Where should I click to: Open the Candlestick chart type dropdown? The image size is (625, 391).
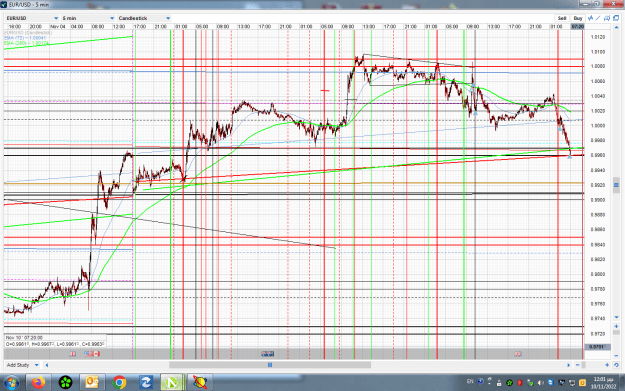tap(144, 18)
